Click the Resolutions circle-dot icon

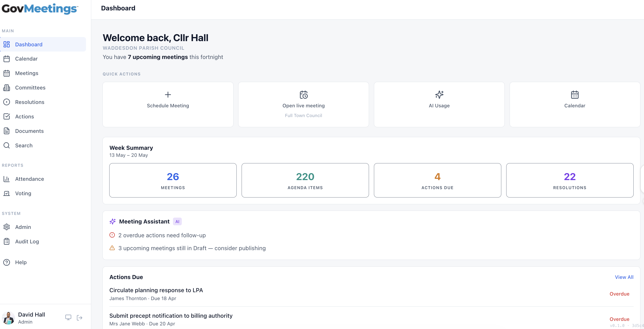(7, 102)
